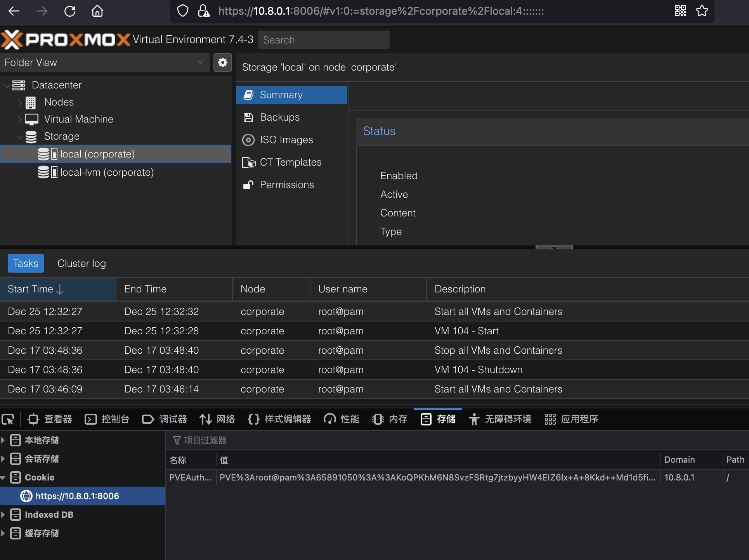Open the Backups section
This screenshot has height=560, width=749.
tap(279, 117)
